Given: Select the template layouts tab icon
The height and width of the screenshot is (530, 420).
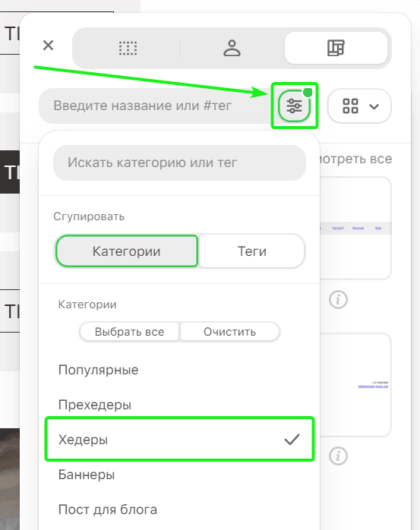Looking at the screenshot, I should tap(336, 48).
